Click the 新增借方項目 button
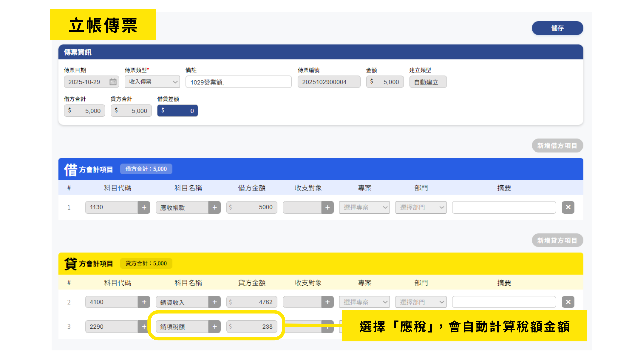Image resolution: width=644 pixels, height=362 pixels. point(557,146)
